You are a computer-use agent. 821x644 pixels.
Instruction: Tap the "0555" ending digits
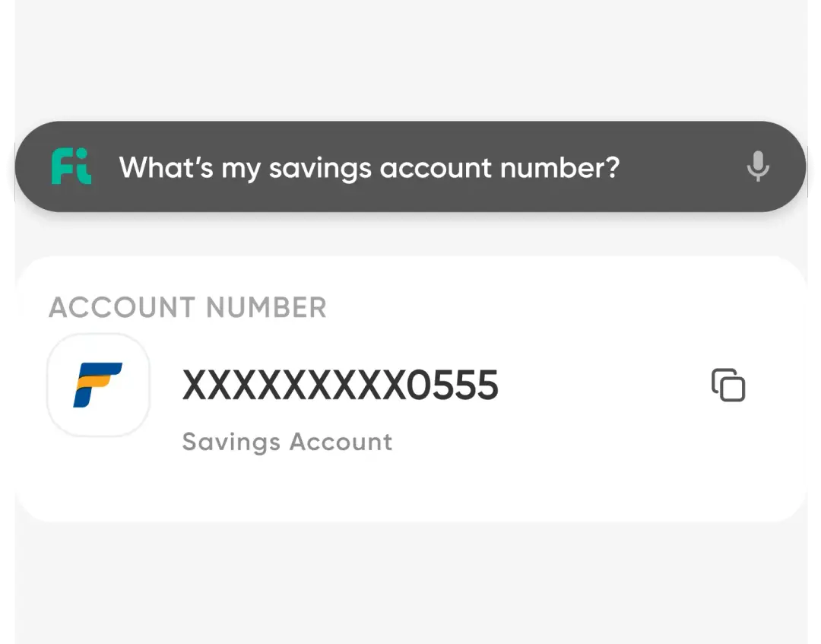(453, 385)
